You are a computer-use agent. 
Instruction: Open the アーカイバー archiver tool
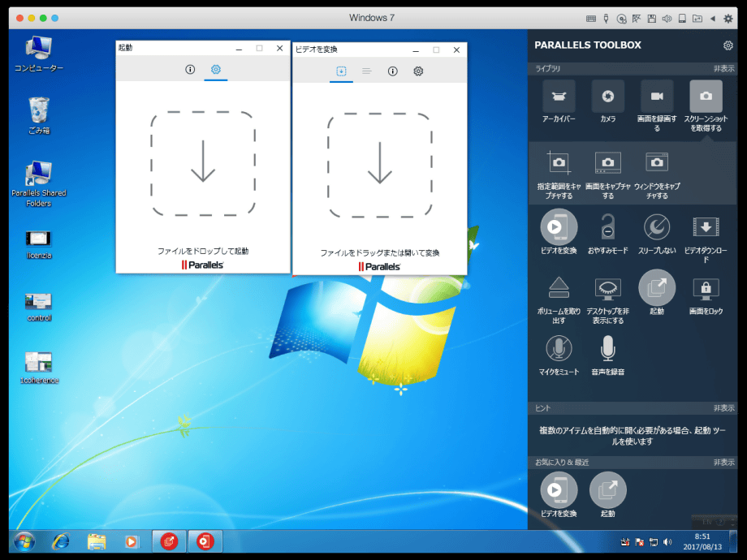pyautogui.click(x=559, y=101)
